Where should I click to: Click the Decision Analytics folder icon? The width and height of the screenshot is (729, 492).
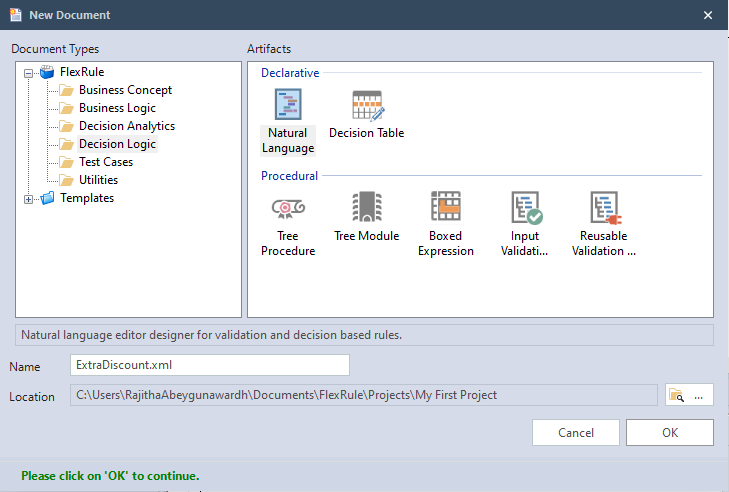66,126
